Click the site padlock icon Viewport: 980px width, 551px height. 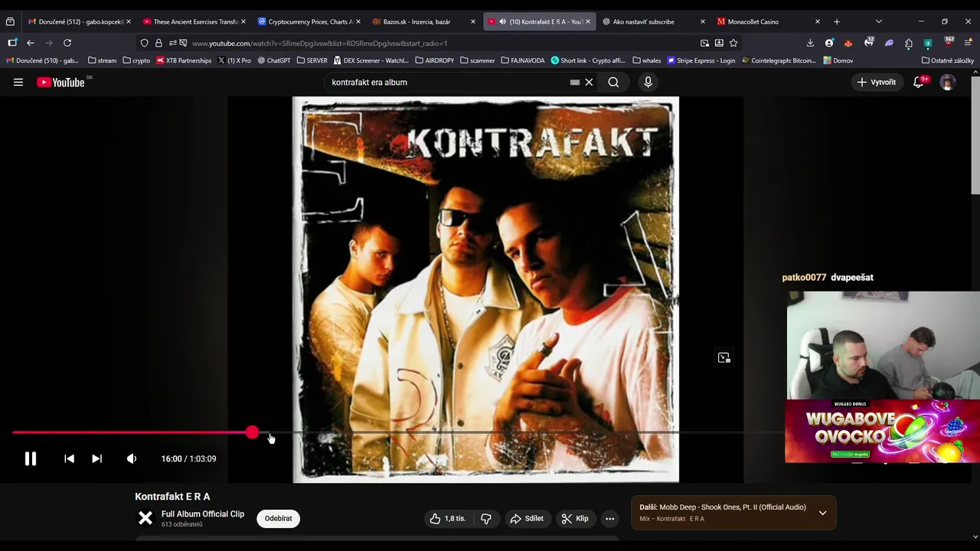click(x=158, y=43)
